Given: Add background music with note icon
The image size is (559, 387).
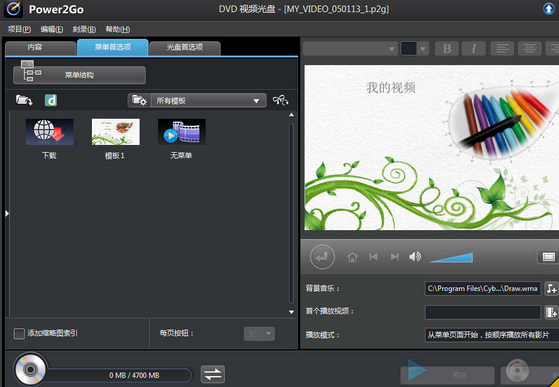Looking at the screenshot, I should click(x=552, y=288).
